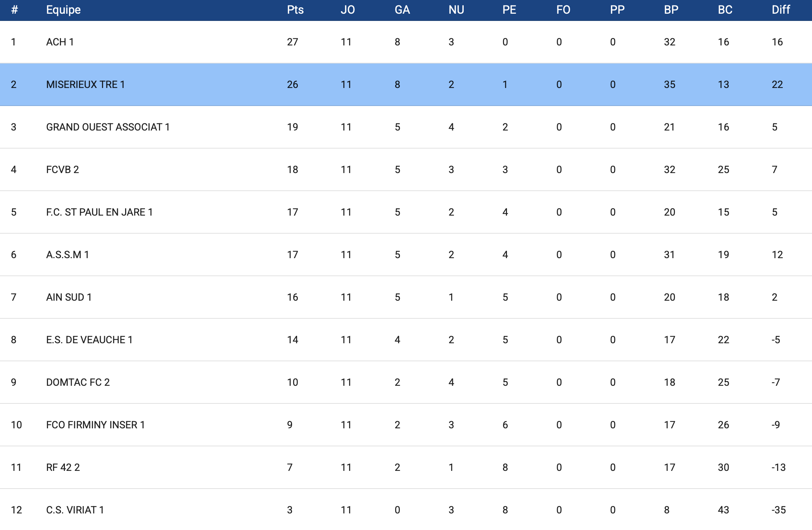Click the AIN SUD 1 team
This screenshot has width=812, height=530.
click(x=69, y=297)
